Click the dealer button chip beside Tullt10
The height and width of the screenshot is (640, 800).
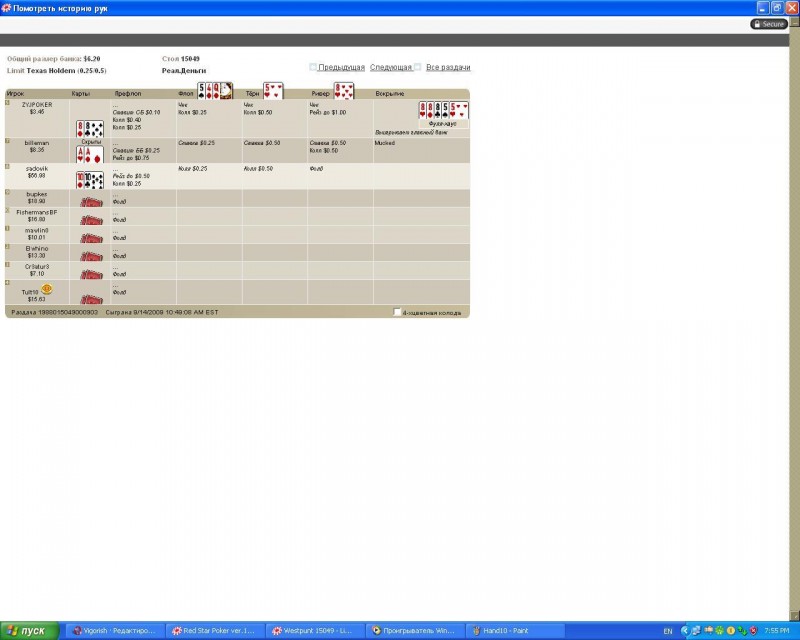pos(47,289)
